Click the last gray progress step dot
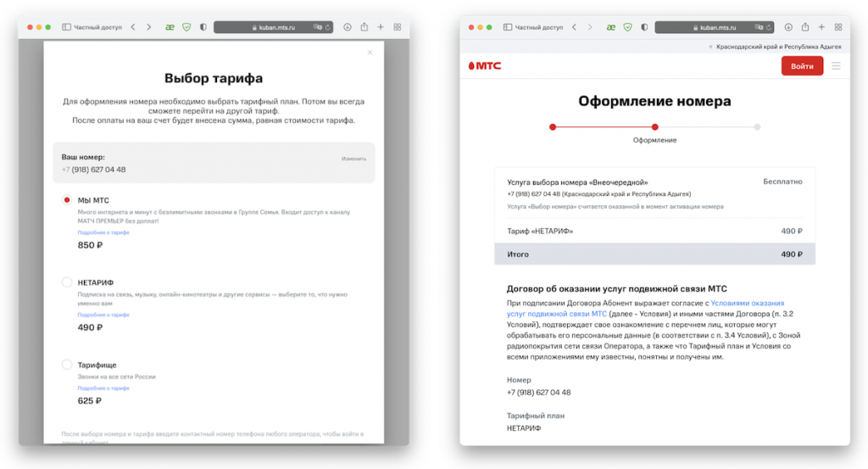Image resolution: width=868 pixels, height=469 pixels. [757, 127]
